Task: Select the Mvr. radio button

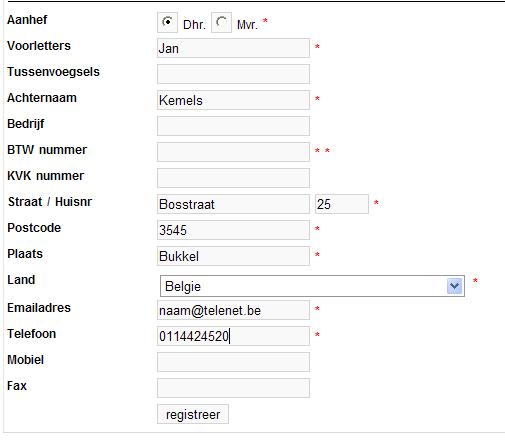Action: [x=221, y=22]
